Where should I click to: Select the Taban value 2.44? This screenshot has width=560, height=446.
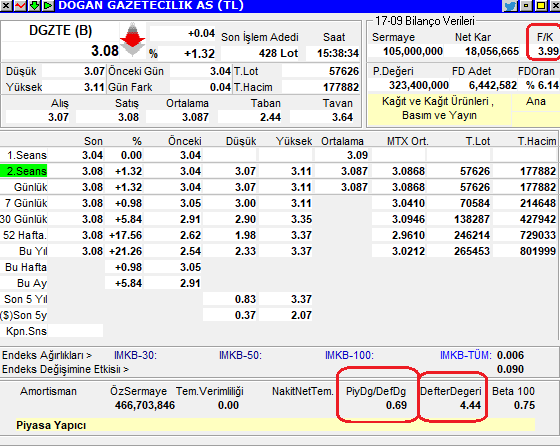pos(270,117)
